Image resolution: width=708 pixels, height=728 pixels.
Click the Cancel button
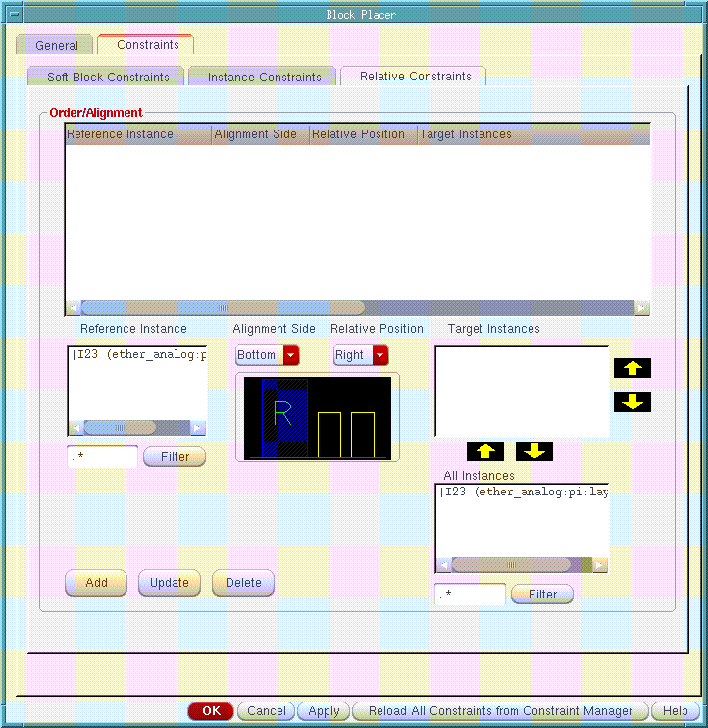[x=267, y=710]
